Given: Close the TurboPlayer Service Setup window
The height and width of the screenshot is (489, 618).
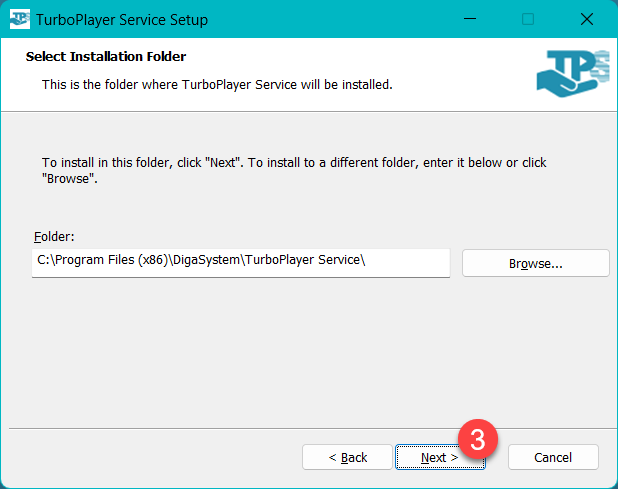Looking at the screenshot, I should (x=586, y=20).
